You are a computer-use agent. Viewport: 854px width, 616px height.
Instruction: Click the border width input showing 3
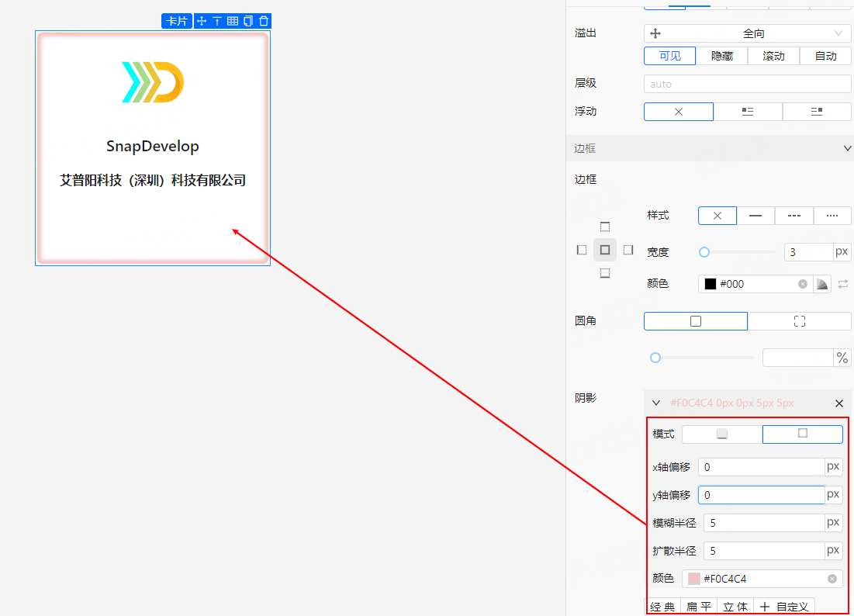point(808,252)
